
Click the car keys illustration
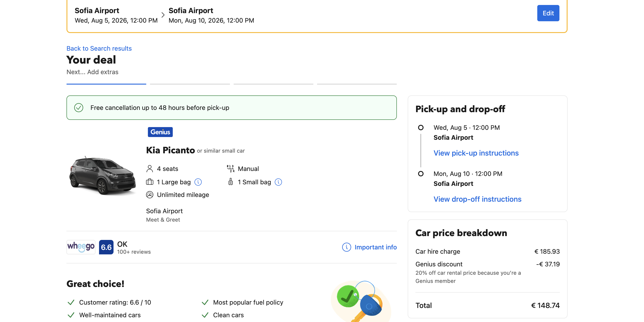[361, 301]
